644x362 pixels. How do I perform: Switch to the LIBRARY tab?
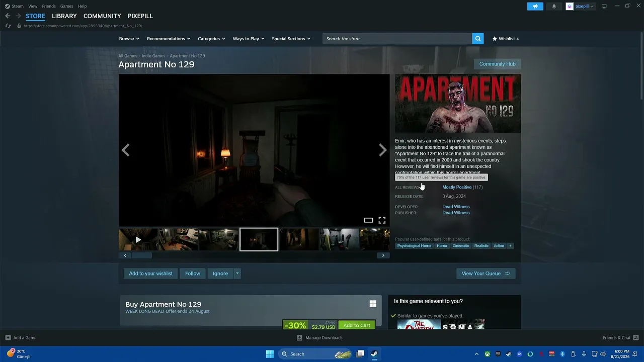(x=64, y=16)
